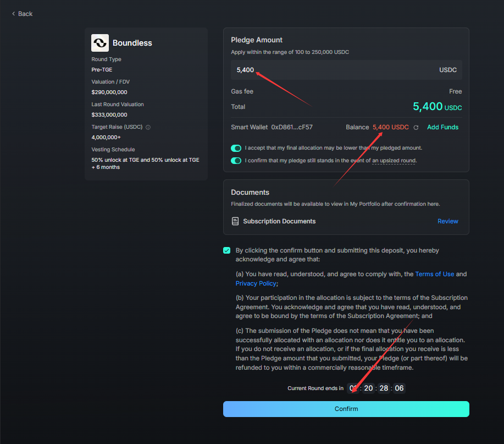Edit the pledge amount field
Screen dimensions: 504x444
[346, 70]
